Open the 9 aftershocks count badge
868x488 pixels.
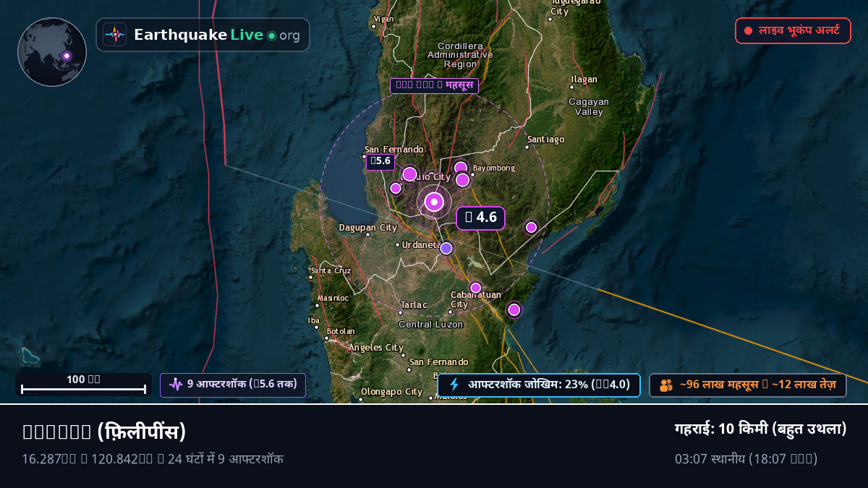(x=233, y=385)
